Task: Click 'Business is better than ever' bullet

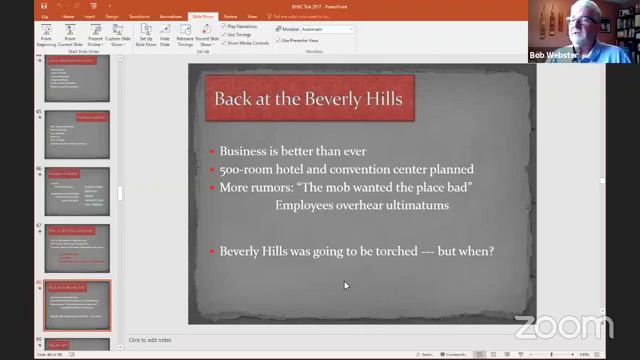Action: coord(293,151)
